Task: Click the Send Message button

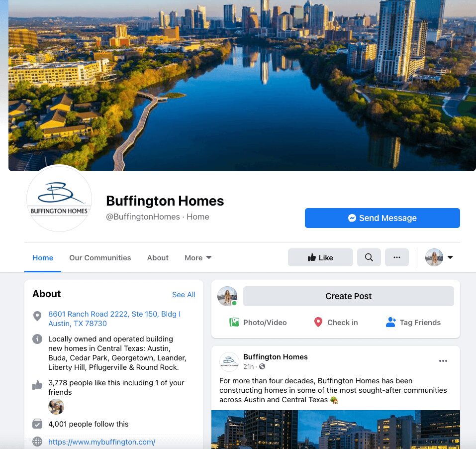Action: pyautogui.click(x=382, y=218)
